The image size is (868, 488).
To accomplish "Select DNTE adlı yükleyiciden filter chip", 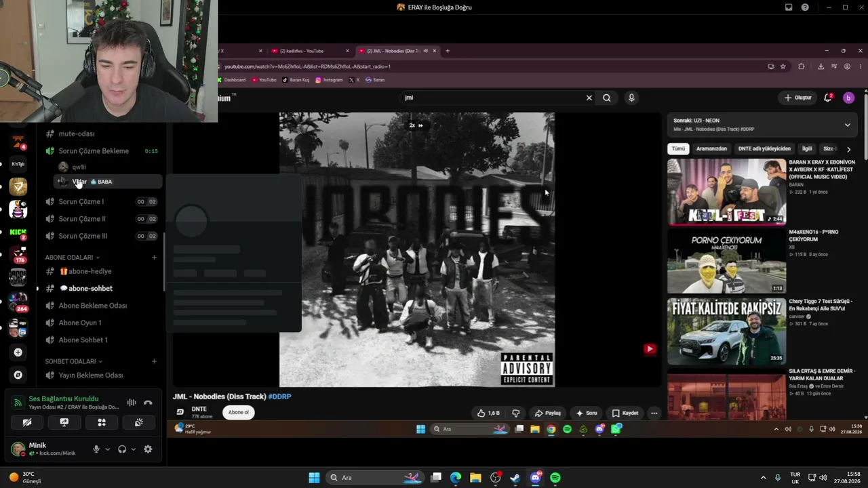I will [764, 148].
